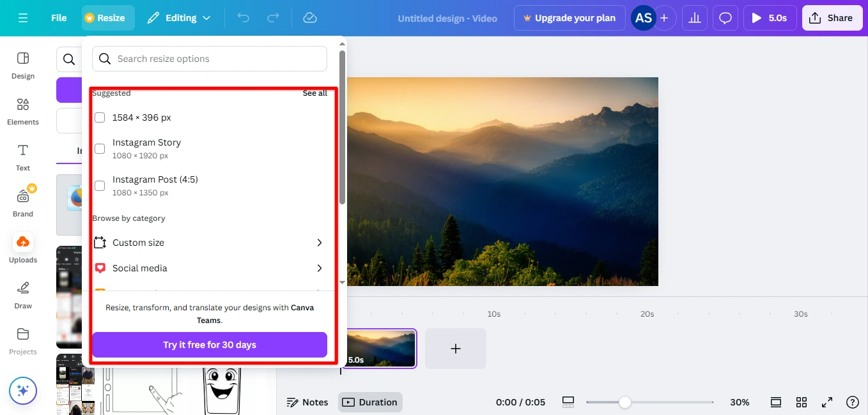This screenshot has width=868, height=415.
Task: Check the Instagram Post (4:5) checkbox
Action: pos(100,186)
